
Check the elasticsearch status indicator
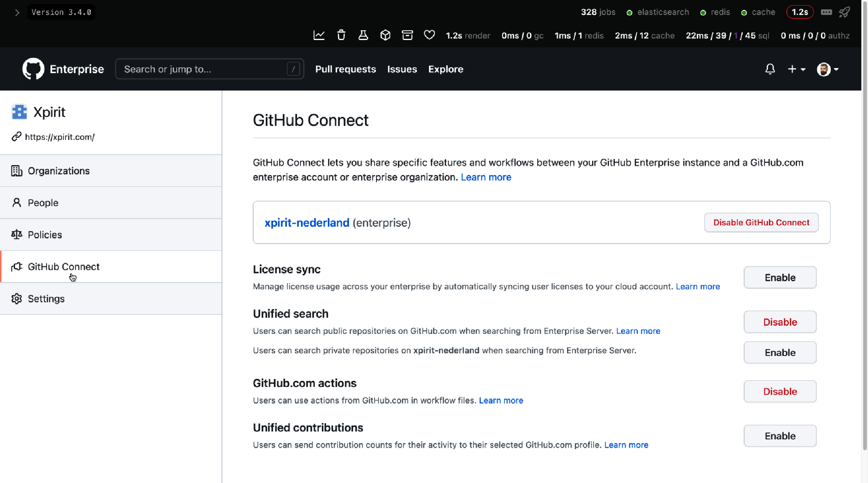pos(658,12)
